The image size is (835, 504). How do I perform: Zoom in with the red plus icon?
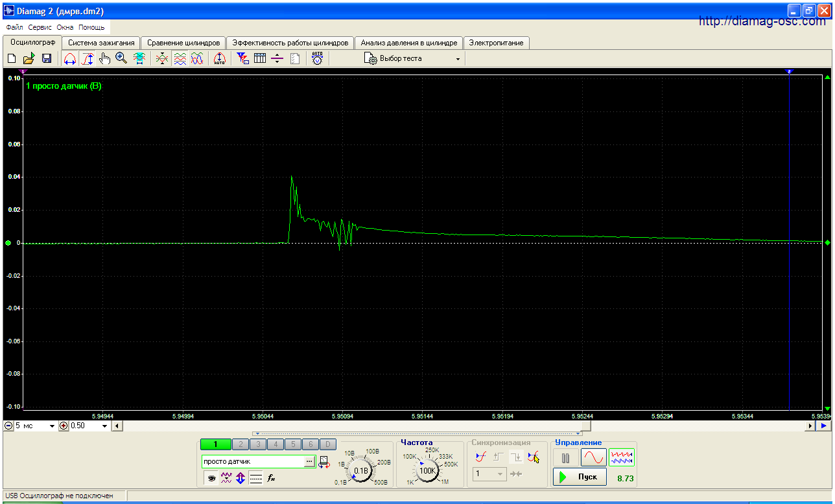64,426
